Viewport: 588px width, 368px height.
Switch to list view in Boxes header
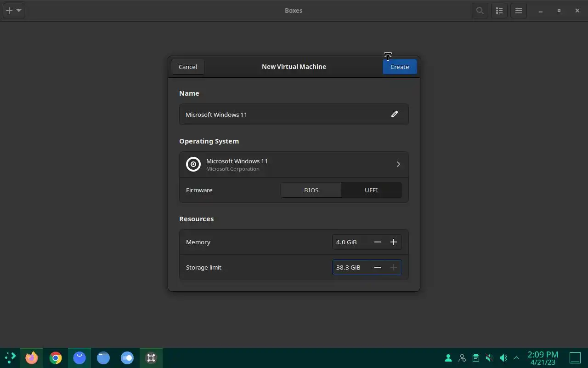499,11
